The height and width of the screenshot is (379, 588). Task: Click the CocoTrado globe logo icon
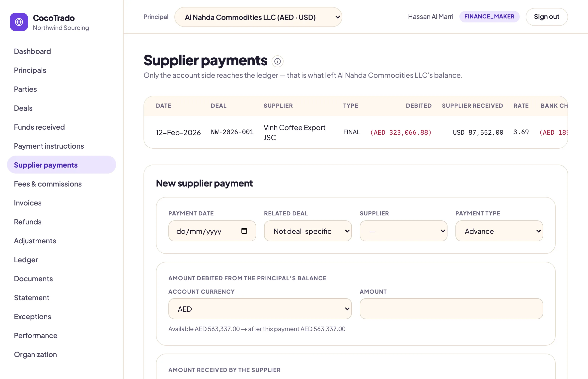[x=19, y=22]
